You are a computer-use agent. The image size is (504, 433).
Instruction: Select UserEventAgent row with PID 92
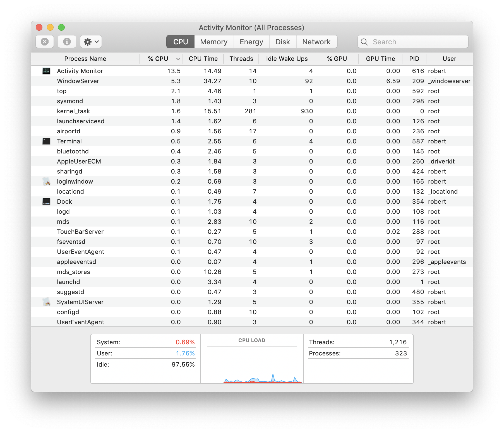[252, 252]
